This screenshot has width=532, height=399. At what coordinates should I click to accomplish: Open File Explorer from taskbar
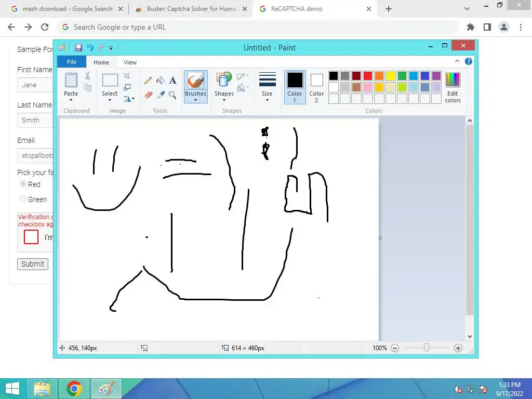click(x=43, y=389)
